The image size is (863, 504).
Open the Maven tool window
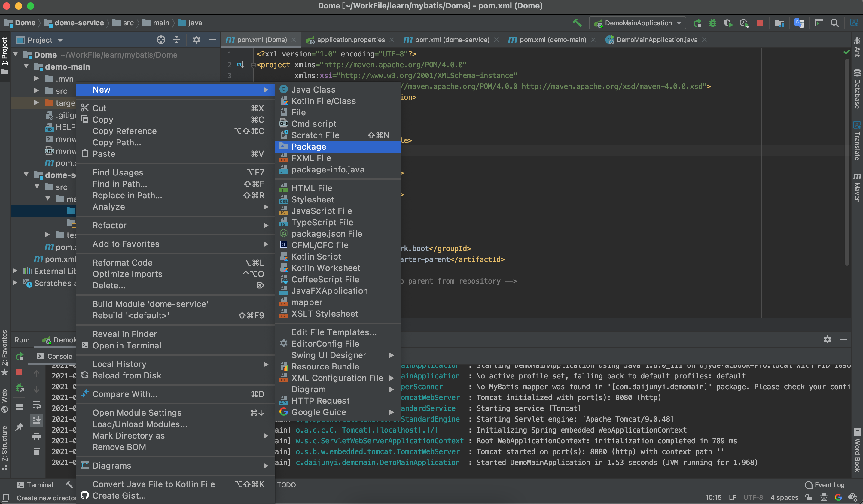[x=857, y=188]
